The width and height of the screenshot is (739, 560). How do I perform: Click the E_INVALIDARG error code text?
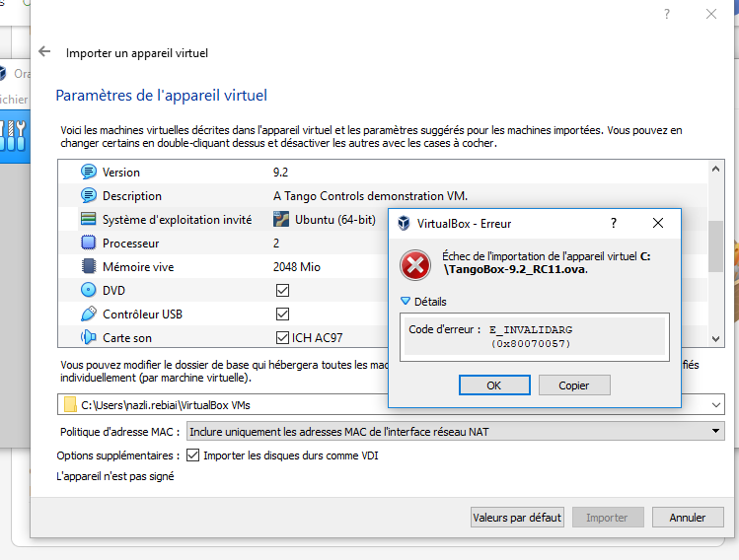tap(531, 329)
